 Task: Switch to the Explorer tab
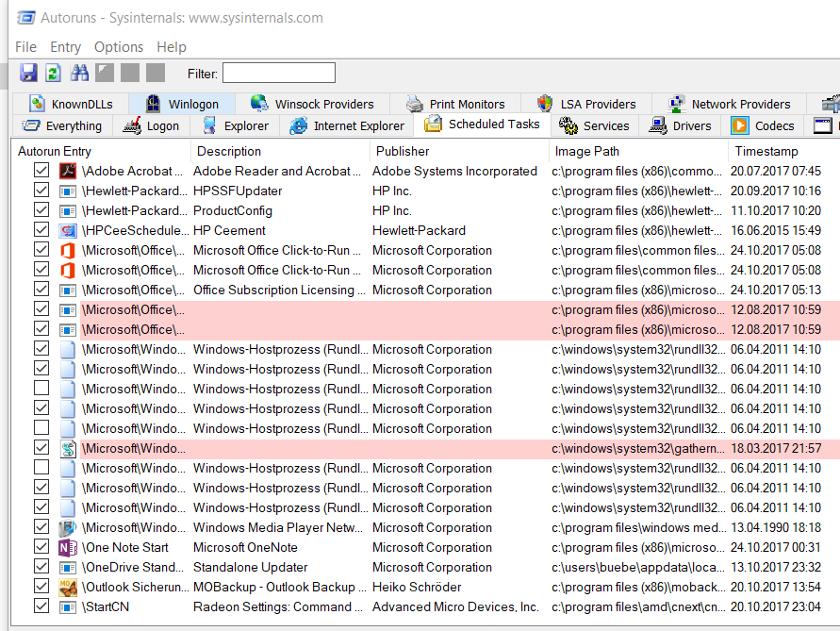pyautogui.click(x=236, y=126)
